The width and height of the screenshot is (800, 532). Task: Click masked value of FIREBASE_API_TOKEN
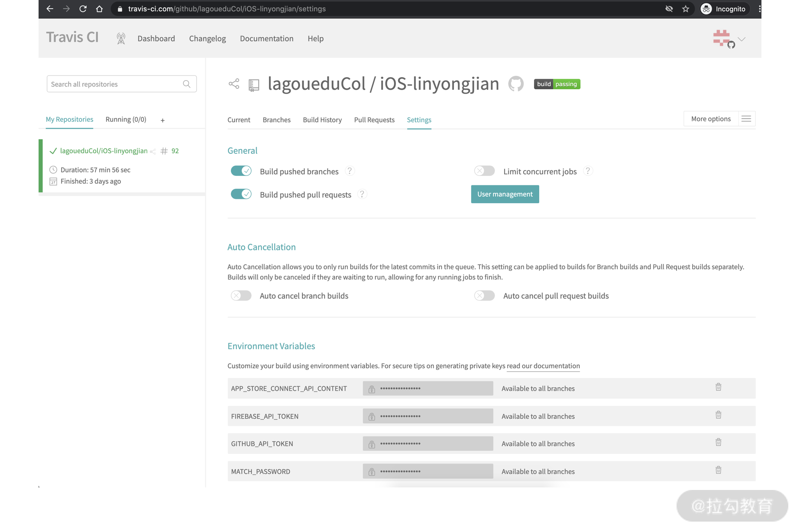(x=428, y=416)
